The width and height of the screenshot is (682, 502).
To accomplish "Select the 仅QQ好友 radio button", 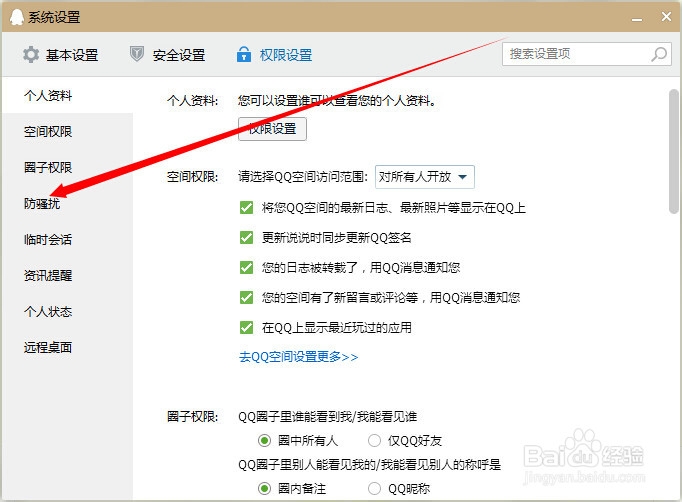I will [374, 441].
